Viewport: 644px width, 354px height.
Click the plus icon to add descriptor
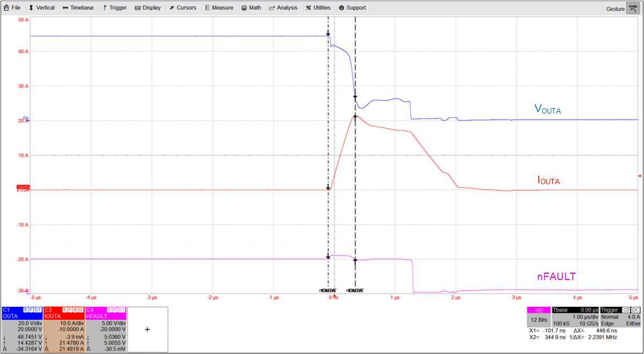147,330
